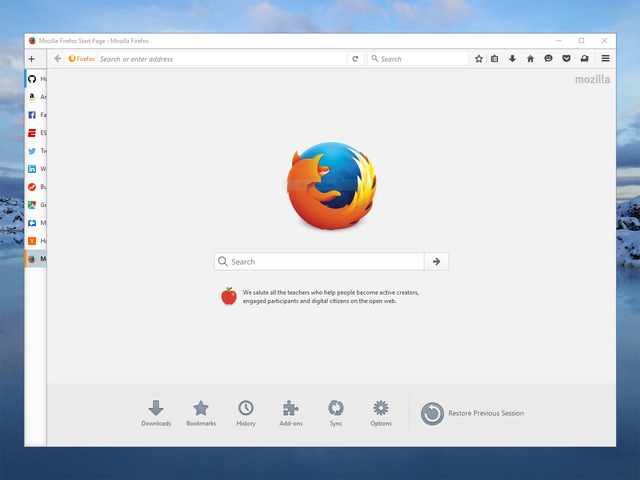
Task: Restore Previous Session
Action: coord(472,413)
